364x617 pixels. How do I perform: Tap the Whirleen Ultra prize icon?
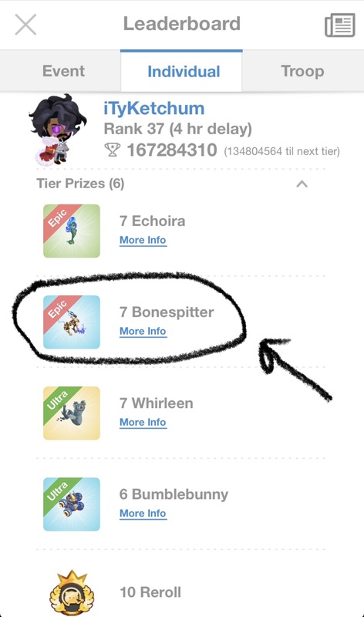click(72, 413)
